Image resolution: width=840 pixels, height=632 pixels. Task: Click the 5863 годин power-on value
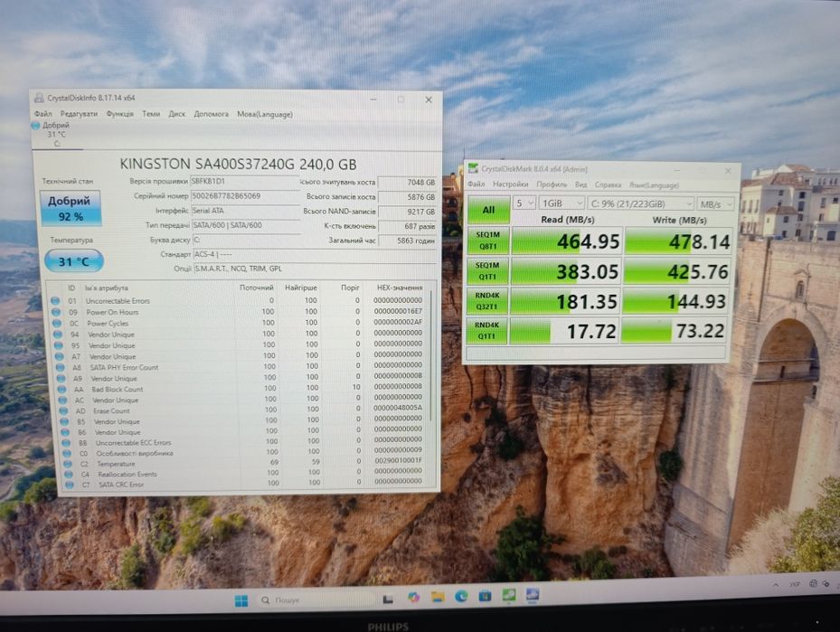pyautogui.click(x=408, y=241)
